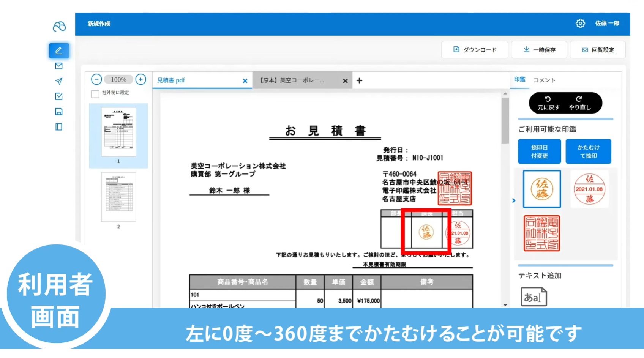Screen dimensions: 644x358
Task: Click the ダウンロード button
Action: click(x=475, y=50)
